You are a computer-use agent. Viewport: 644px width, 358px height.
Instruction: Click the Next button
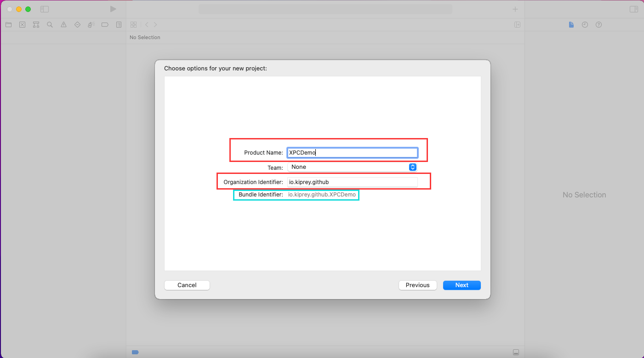pos(462,285)
